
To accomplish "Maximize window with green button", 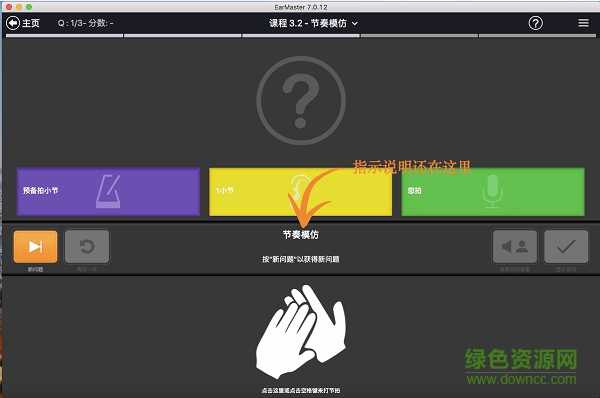I will tap(29, 7).
